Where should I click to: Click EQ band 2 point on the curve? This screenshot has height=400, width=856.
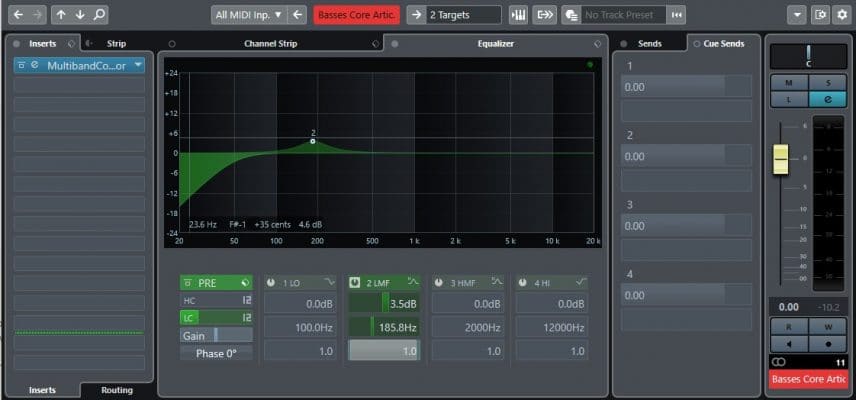313,141
